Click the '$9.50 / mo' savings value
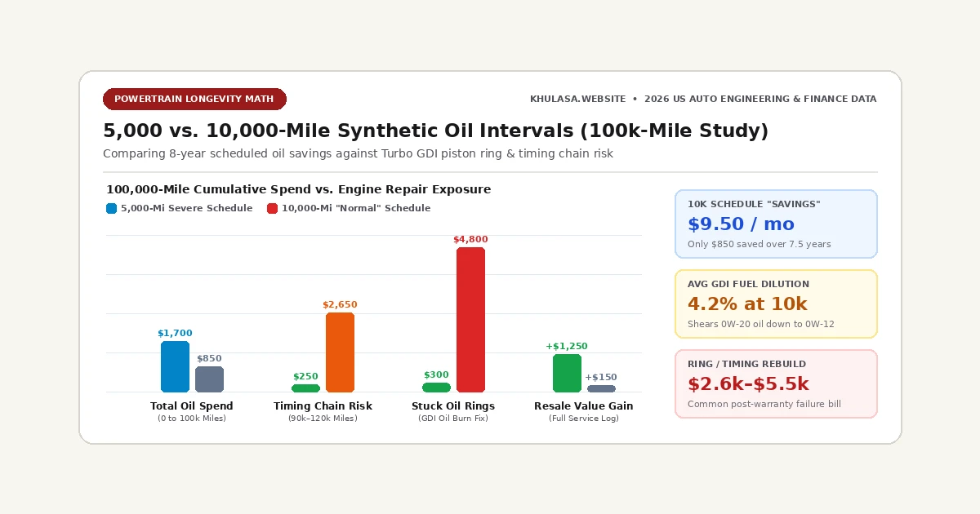This screenshot has width=980, height=514. [x=741, y=224]
